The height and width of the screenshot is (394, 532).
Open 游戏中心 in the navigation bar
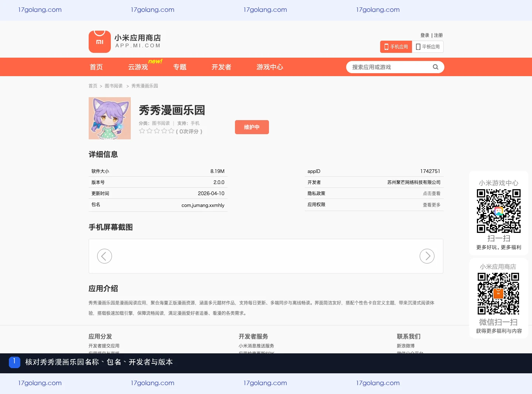(x=270, y=67)
